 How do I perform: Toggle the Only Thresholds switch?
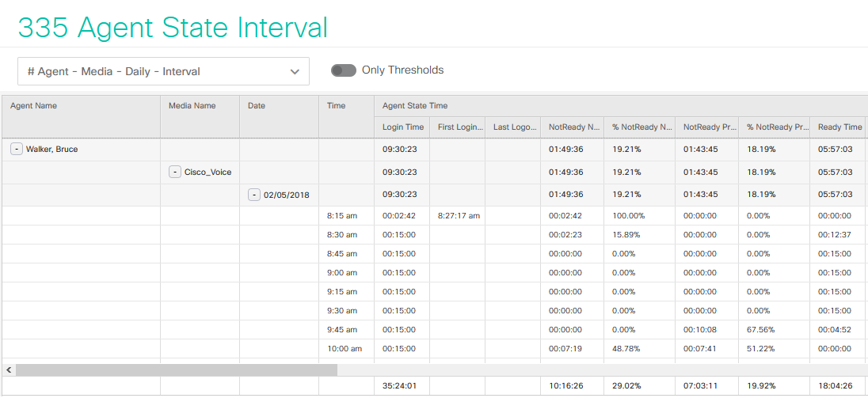pos(343,70)
